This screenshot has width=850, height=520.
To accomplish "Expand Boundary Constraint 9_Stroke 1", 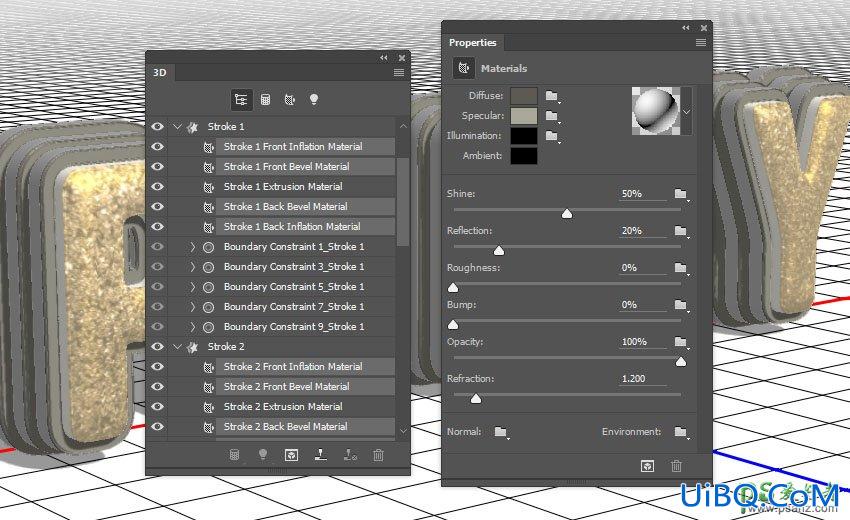I will pos(192,327).
